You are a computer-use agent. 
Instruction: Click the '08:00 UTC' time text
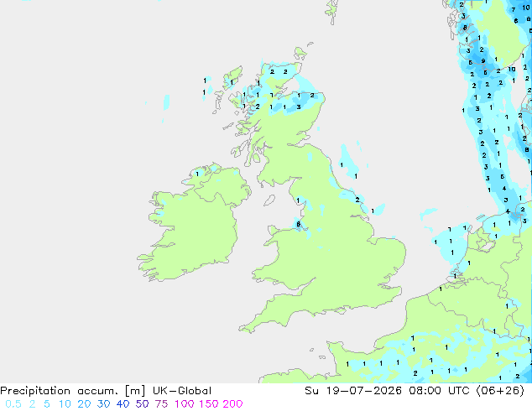click(x=439, y=391)
